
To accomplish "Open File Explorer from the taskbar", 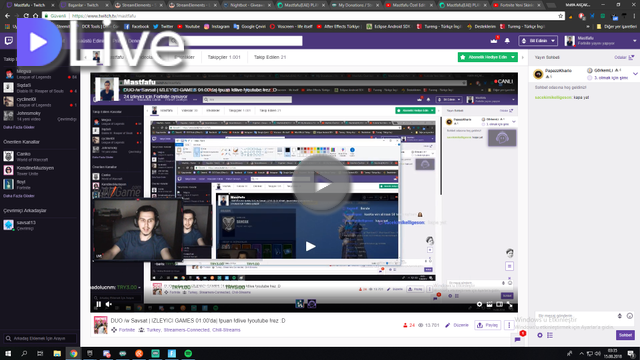I will pos(57,353).
